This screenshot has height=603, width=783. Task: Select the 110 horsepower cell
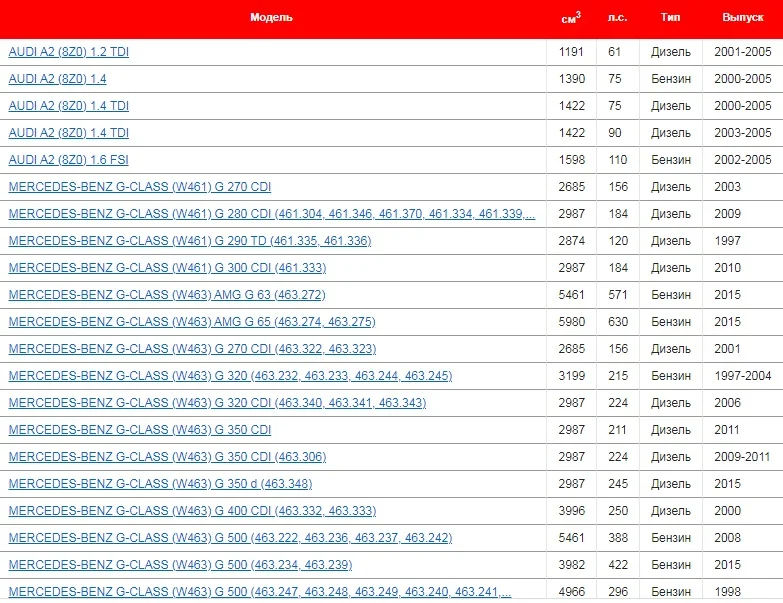tap(617, 160)
